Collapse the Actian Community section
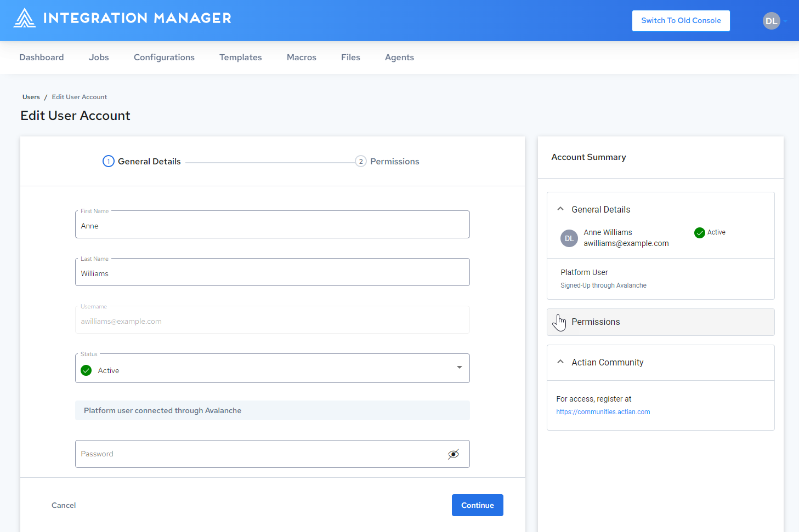 [x=560, y=362]
